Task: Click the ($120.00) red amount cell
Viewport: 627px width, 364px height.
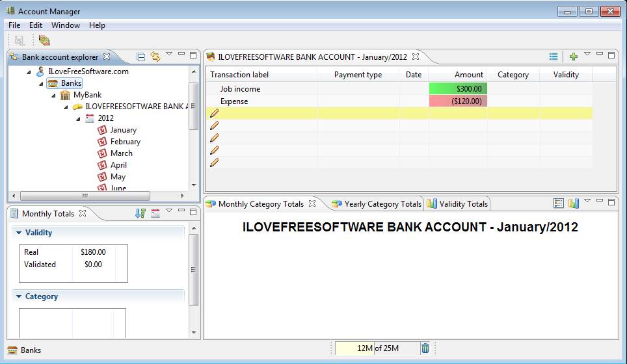Action: pos(458,101)
